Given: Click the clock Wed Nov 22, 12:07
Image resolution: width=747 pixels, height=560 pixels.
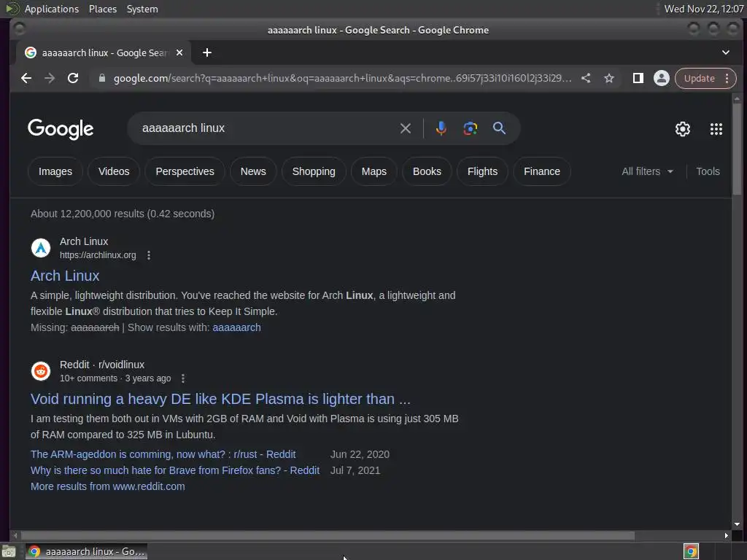Looking at the screenshot, I should (704, 9).
